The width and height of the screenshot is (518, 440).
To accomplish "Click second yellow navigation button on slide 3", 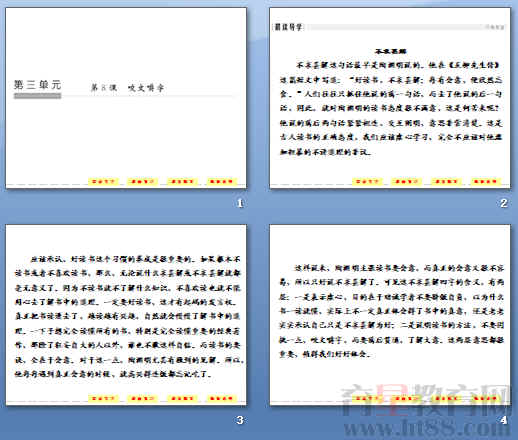I will (x=143, y=398).
